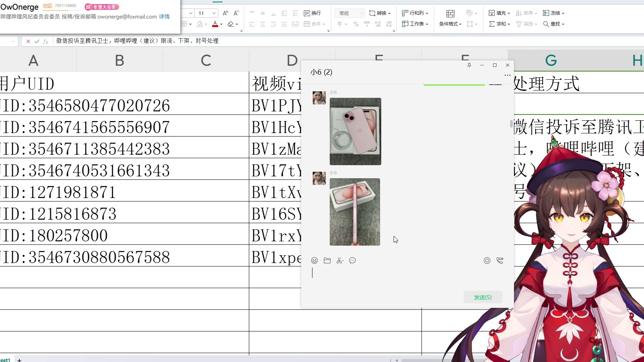
Task: Click the 年度大会员 badge
Action: (102, 7)
